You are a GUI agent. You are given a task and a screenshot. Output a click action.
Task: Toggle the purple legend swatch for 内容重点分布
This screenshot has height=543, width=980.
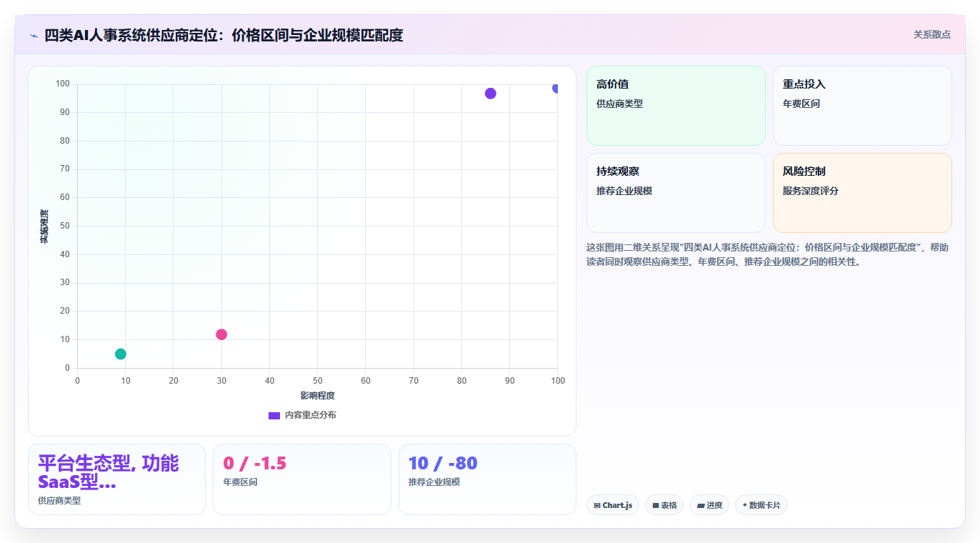(274, 415)
